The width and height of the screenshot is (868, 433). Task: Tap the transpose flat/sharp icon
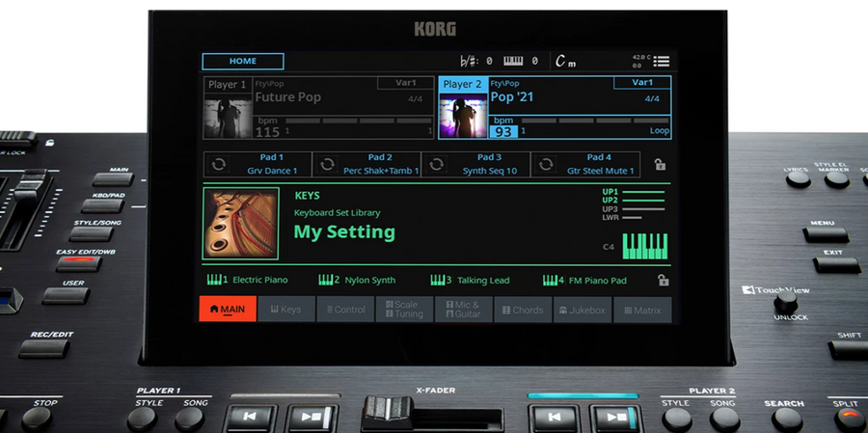(470, 61)
